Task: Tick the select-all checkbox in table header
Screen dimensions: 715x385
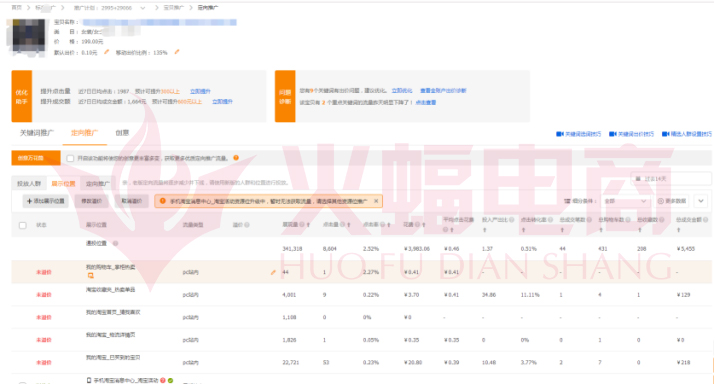Action: click(x=23, y=225)
